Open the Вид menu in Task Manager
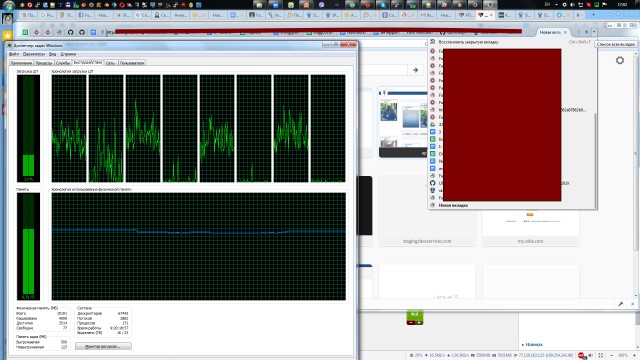640x360 pixels. pos(53,54)
